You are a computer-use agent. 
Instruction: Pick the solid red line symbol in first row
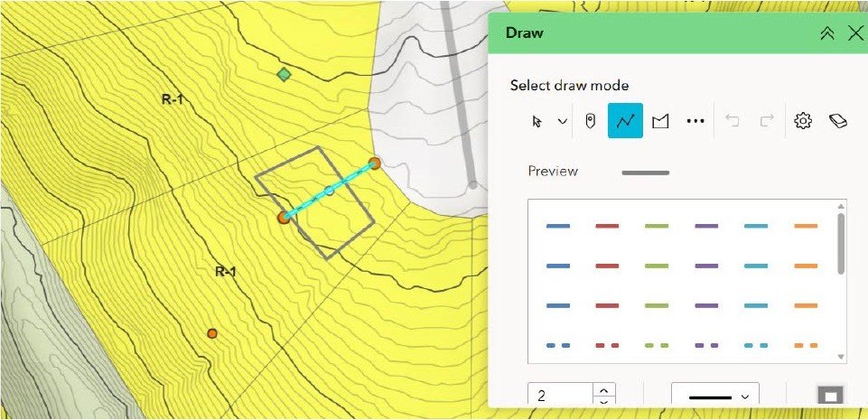[607, 226]
